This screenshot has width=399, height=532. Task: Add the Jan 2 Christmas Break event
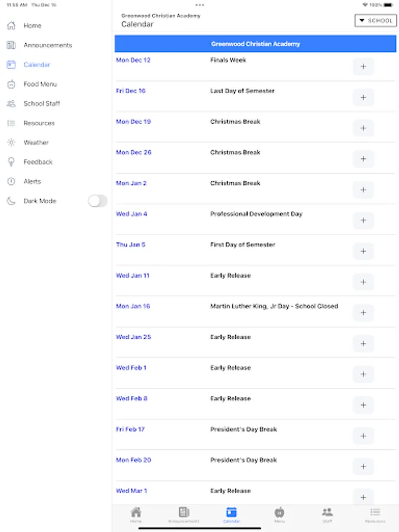click(363, 190)
